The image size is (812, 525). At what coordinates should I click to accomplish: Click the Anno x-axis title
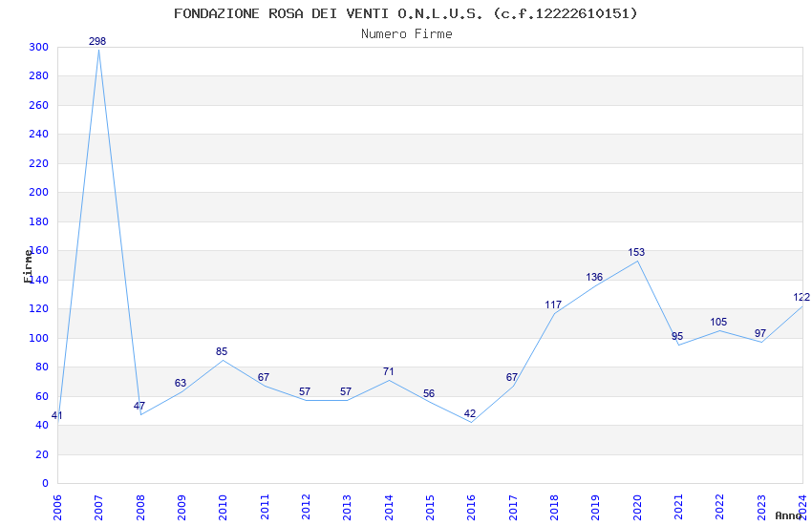(x=788, y=515)
